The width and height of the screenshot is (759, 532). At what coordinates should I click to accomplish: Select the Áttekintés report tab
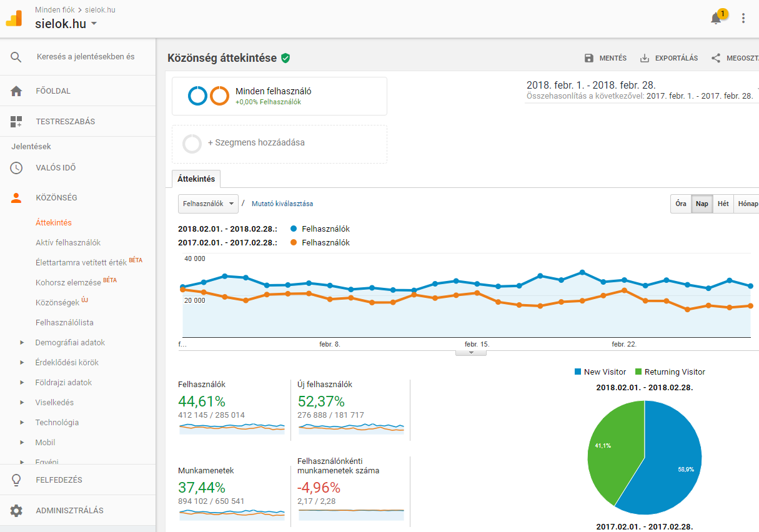click(x=196, y=178)
